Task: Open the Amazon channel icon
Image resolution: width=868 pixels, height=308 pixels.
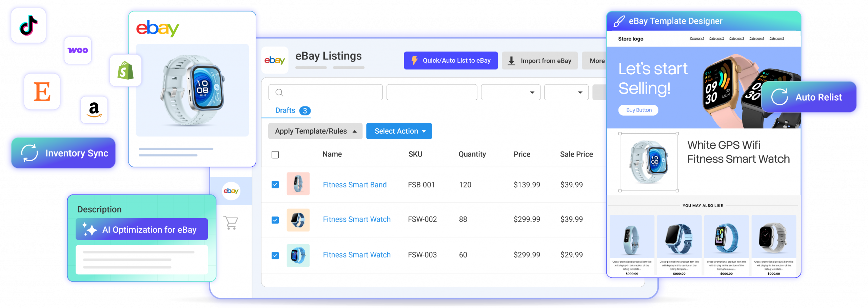Action: pyautogui.click(x=94, y=110)
